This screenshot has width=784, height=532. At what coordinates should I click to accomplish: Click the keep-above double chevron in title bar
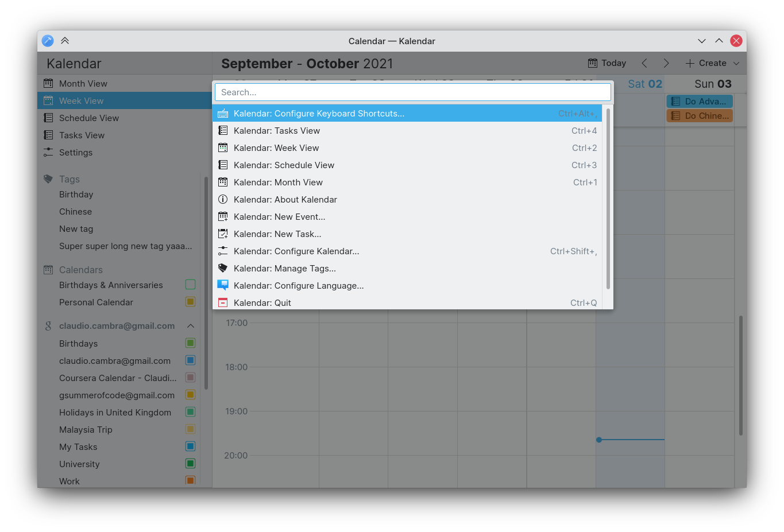point(65,41)
